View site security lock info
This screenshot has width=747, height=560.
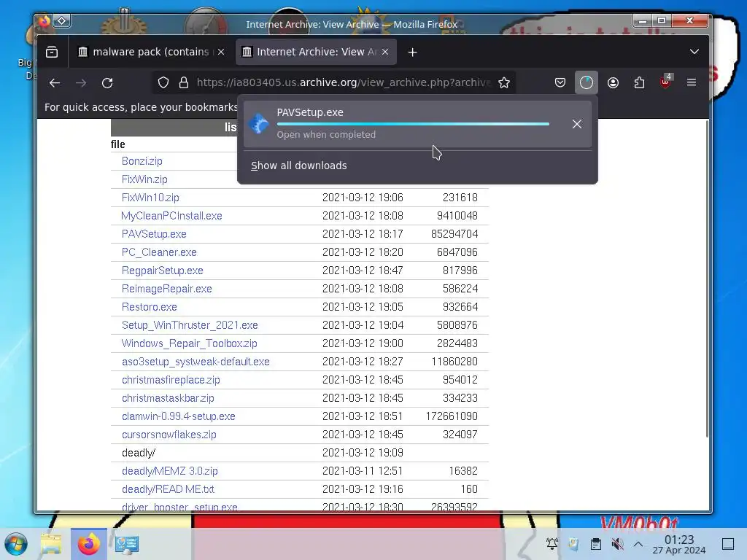coord(184,83)
